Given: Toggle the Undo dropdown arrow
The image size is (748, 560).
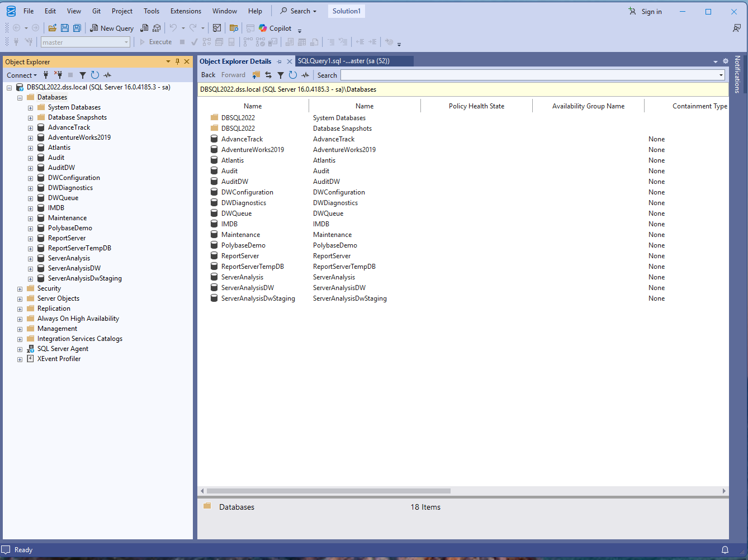Looking at the screenshot, I should (x=183, y=28).
